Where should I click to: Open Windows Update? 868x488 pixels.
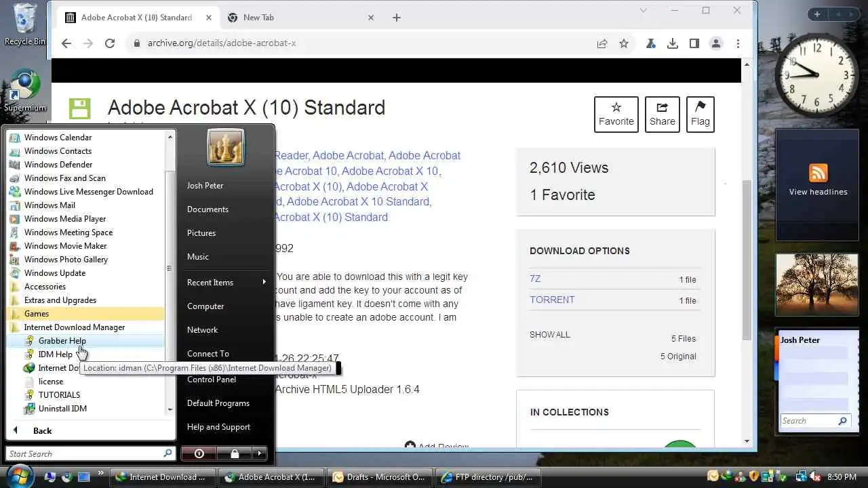[x=55, y=273]
